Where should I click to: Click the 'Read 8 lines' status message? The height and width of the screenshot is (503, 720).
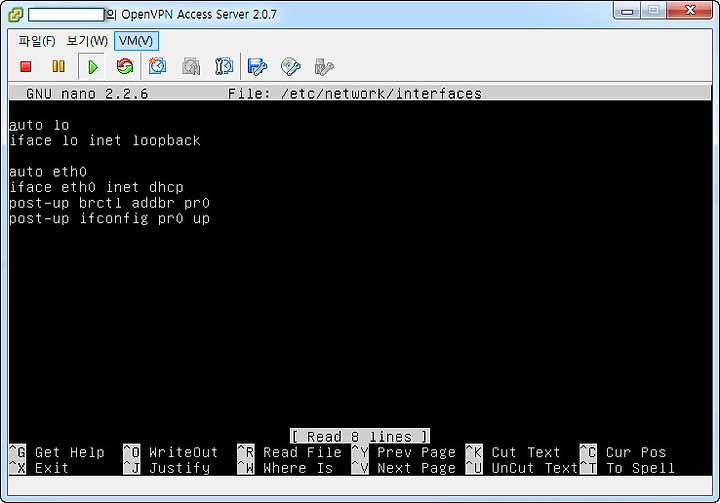[360, 436]
